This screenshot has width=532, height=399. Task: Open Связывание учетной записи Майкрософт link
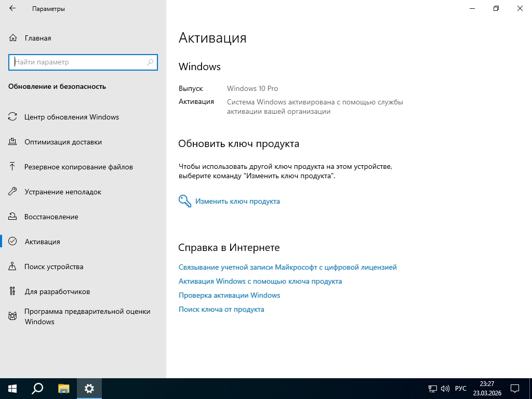click(x=287, y=268)
